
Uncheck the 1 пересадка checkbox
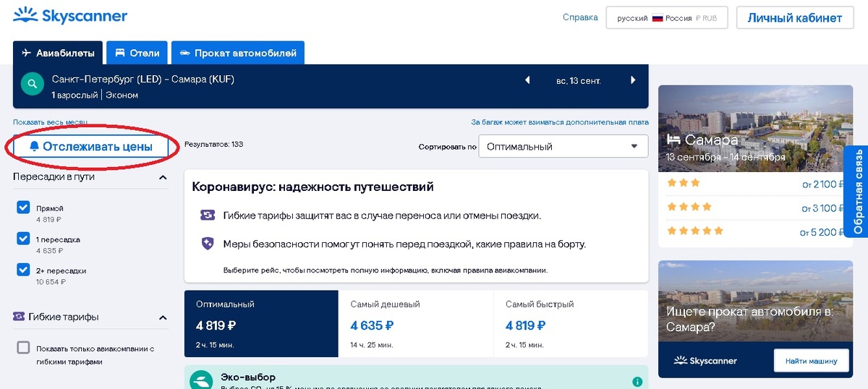[23, 239]
